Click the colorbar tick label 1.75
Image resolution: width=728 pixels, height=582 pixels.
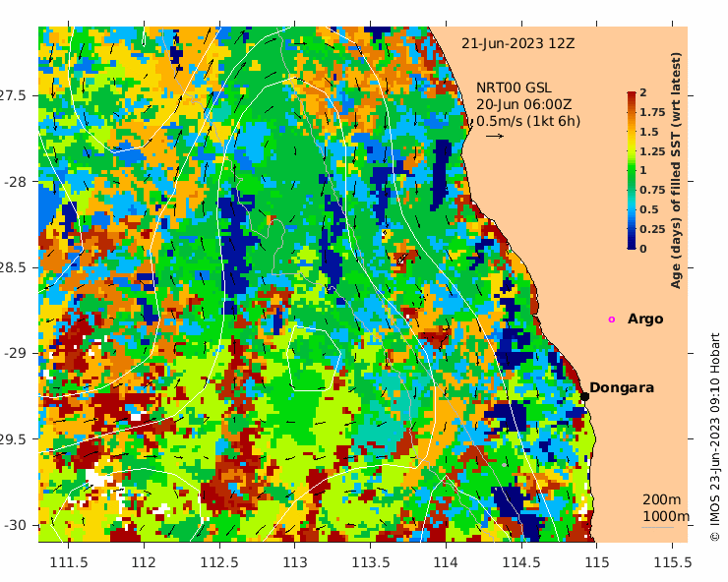coord(652,112)
